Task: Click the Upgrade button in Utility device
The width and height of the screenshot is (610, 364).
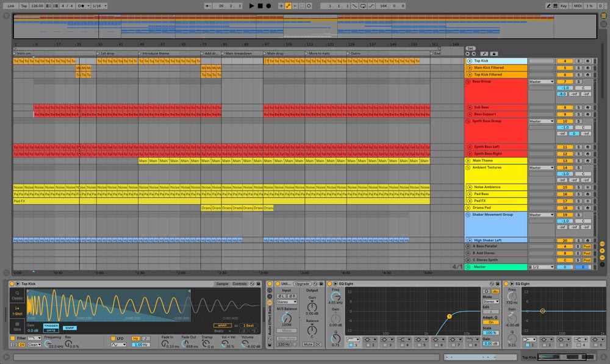Action: tap(301, 284)
